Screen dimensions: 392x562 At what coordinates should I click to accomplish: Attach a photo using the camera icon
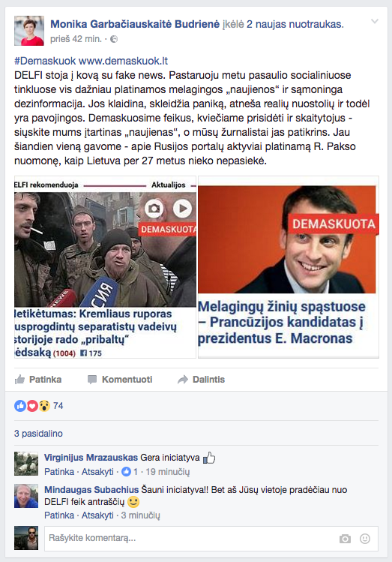pyautogui.click(x=345, y=538)
